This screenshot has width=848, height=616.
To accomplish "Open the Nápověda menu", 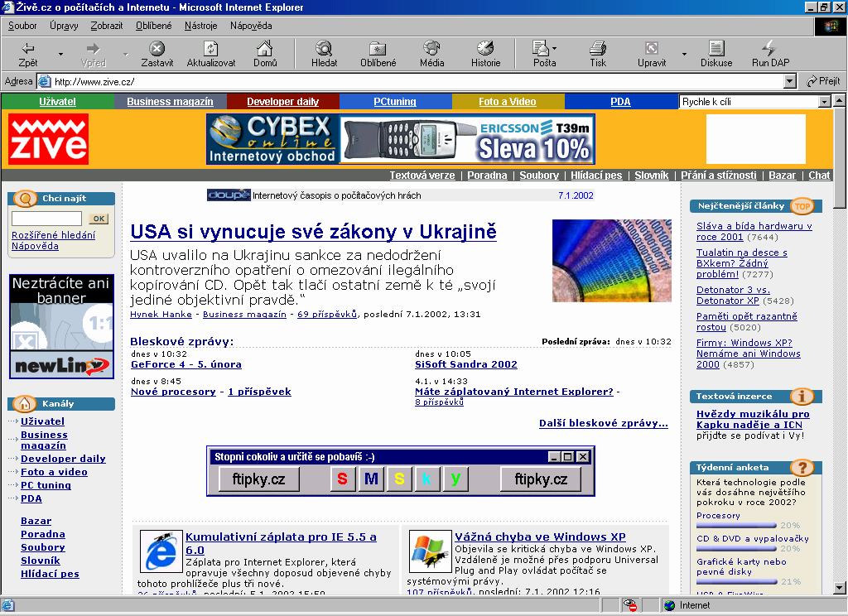I will (x=251, y=26).
